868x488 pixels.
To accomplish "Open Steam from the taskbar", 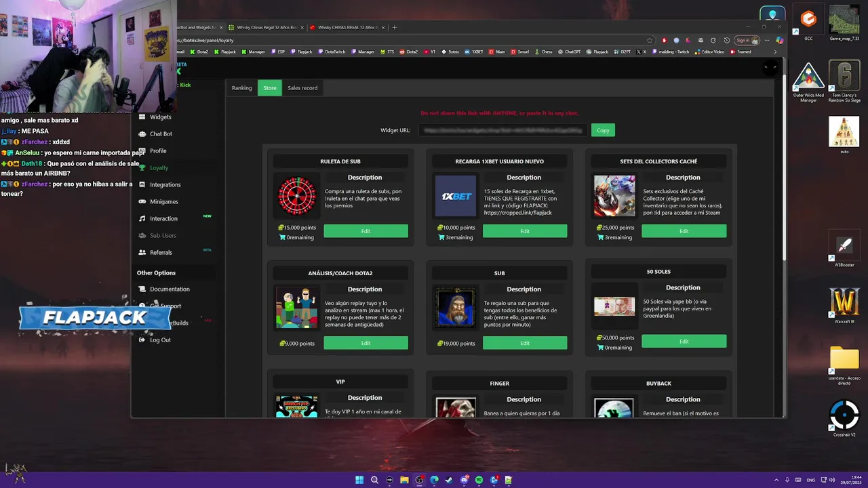I will point(449,480).
